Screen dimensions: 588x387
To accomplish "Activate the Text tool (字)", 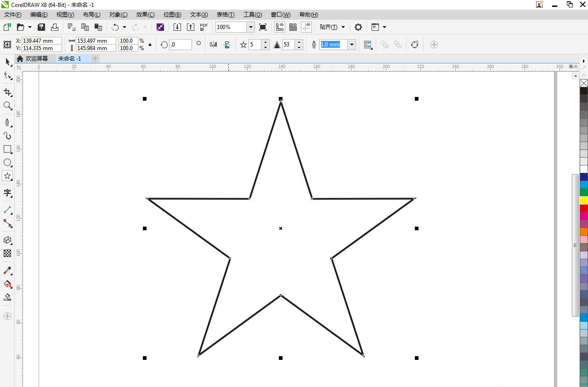I will pos(7,193).
